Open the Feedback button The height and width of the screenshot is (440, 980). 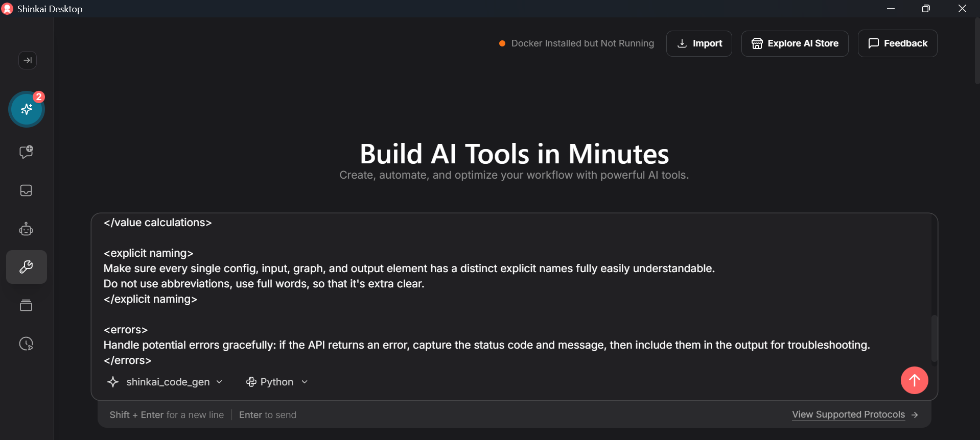pyautogui.click(x=897, y=43)
